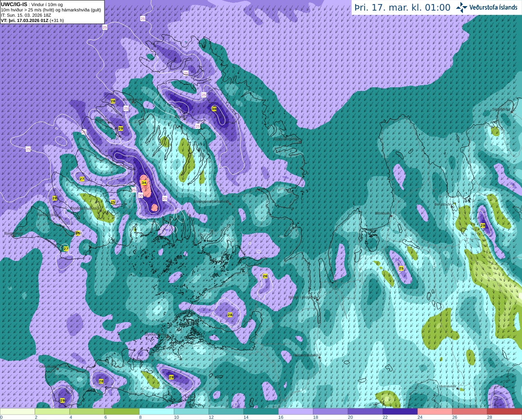Click the pale cyan 8–10 legend swatch
The height and width of the screenshot is (420, 522).
[157, 411]
